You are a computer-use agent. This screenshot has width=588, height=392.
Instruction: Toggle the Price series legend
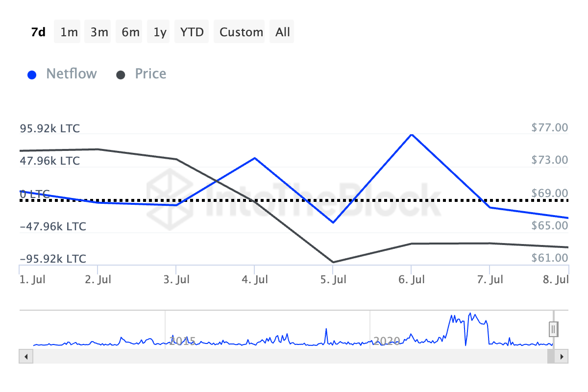(x=150, y=74)
